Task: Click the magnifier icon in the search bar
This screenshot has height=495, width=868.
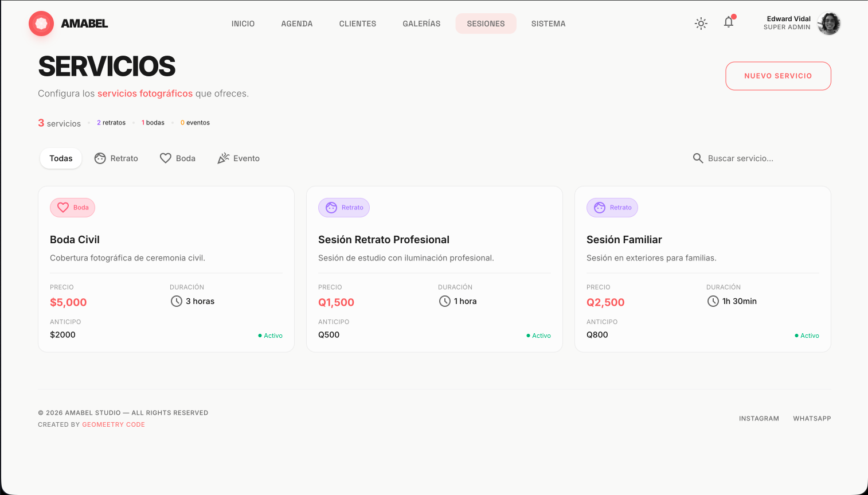Action: (698, 158)
